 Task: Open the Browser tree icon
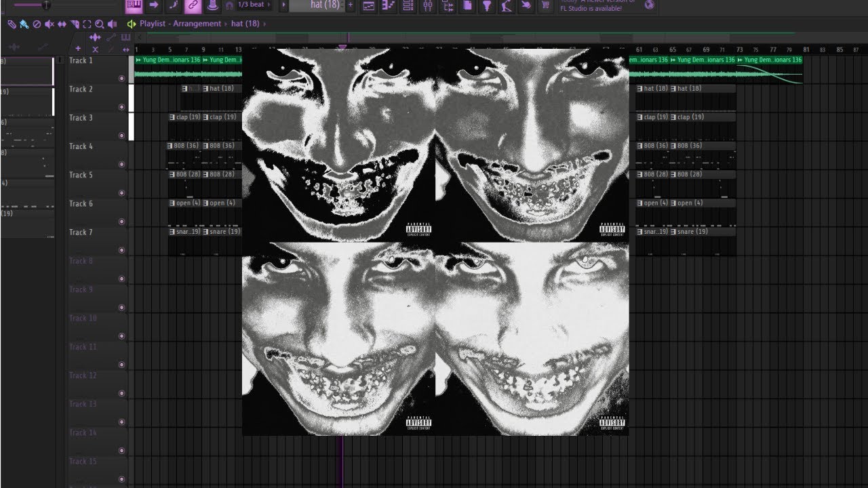pos(448,5)
